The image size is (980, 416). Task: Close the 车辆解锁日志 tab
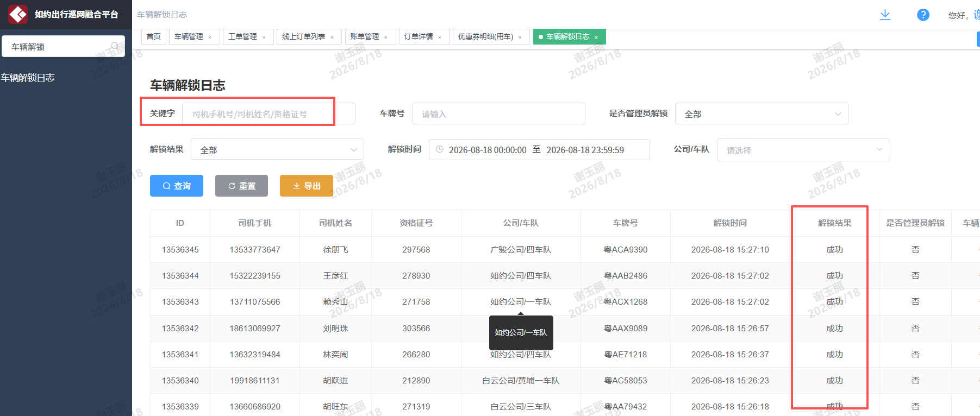[x=596, y=37]
